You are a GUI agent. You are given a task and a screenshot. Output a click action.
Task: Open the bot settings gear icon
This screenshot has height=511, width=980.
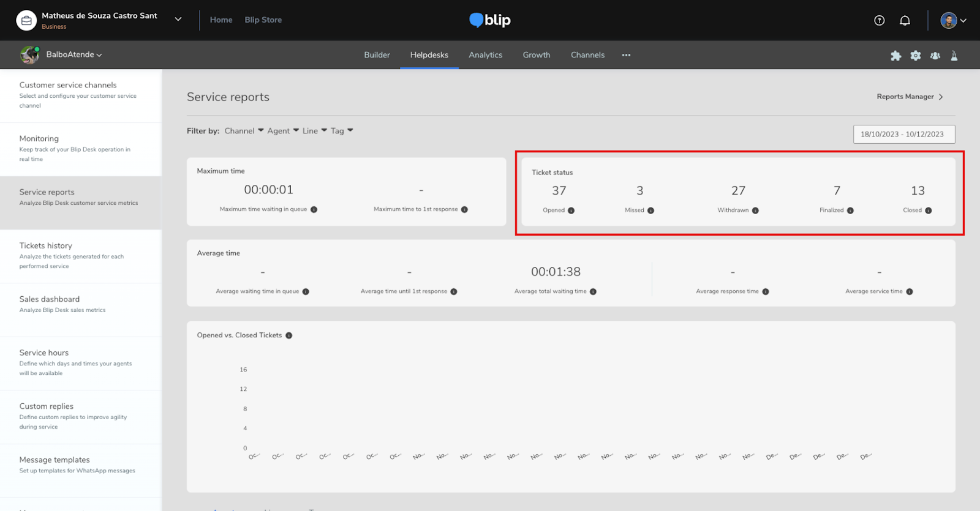click(x=915, y=56)
